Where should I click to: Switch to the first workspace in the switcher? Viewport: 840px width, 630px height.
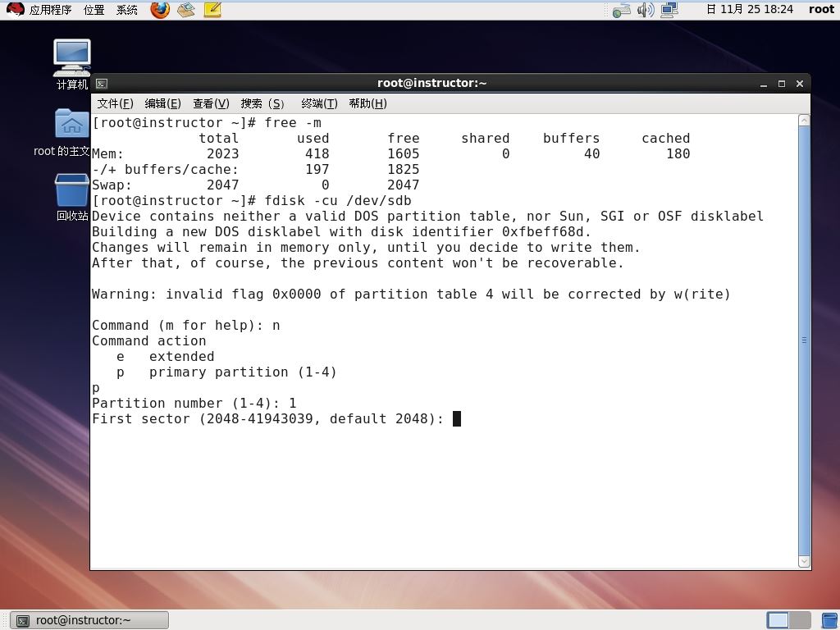pos(778,620)
